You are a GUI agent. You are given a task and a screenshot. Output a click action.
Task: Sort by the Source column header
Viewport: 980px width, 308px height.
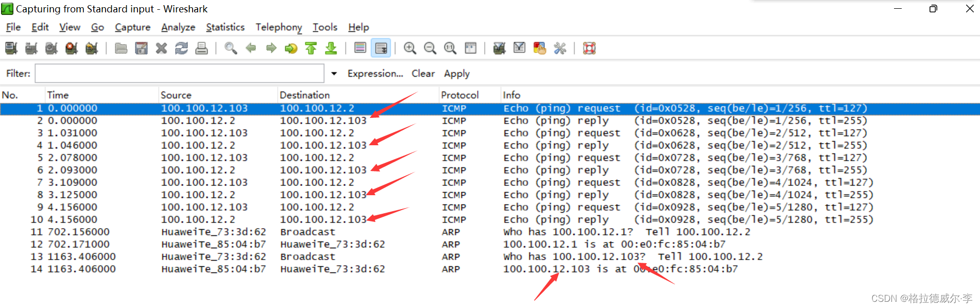218,95
